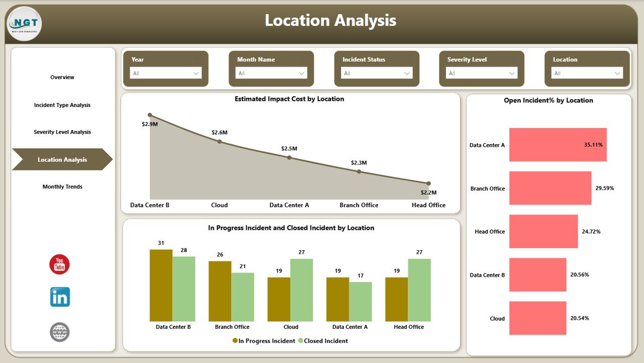Click the Data Center A pink bar
644x363 pixels.
[558, 145]
